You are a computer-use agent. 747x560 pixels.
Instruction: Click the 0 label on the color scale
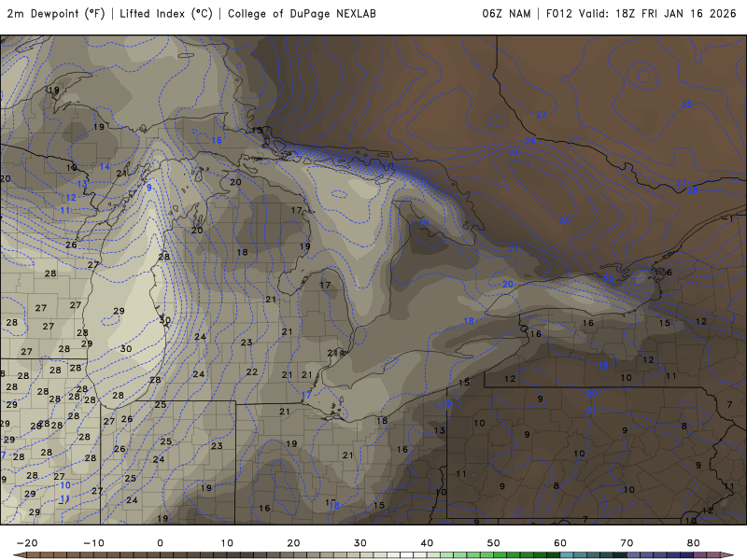click(160, 543)
